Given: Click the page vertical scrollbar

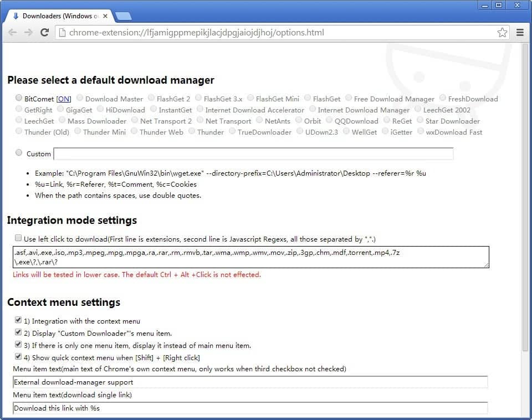Looking at the screenshot, I should [525, 198].
